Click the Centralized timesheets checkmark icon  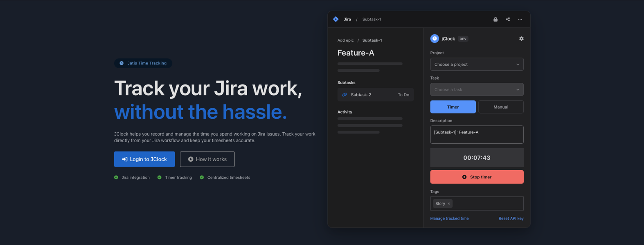coord(202,178)
